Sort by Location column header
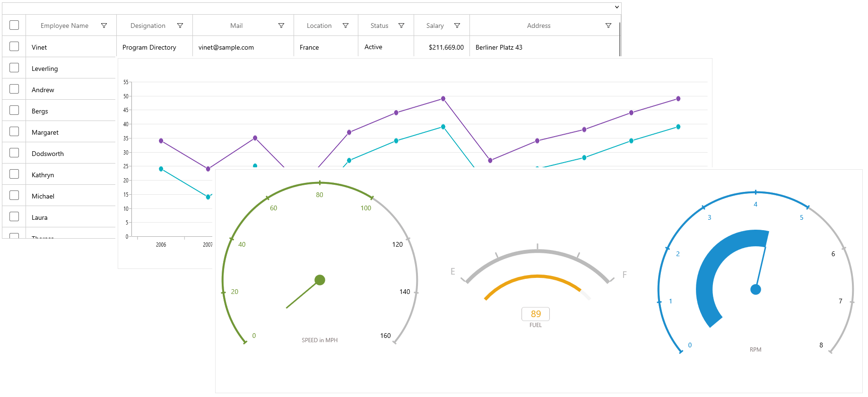 [x=319, y=26]
